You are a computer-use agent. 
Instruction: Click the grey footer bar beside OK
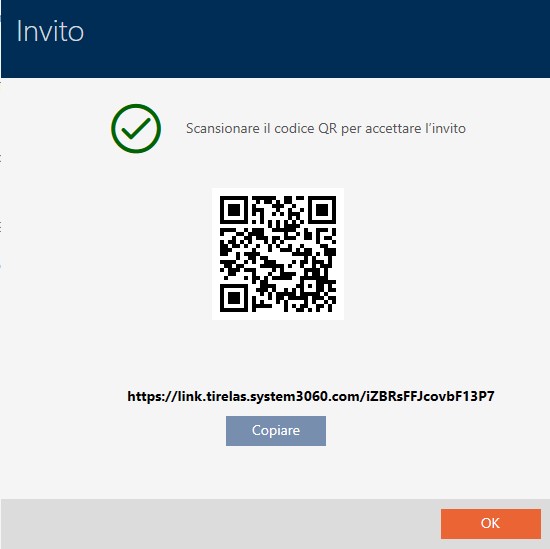click(220, 524)
